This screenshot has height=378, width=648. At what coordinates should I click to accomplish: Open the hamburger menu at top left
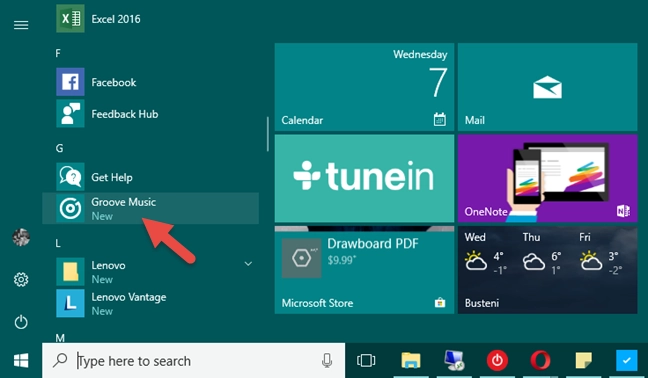pos(21,25)
